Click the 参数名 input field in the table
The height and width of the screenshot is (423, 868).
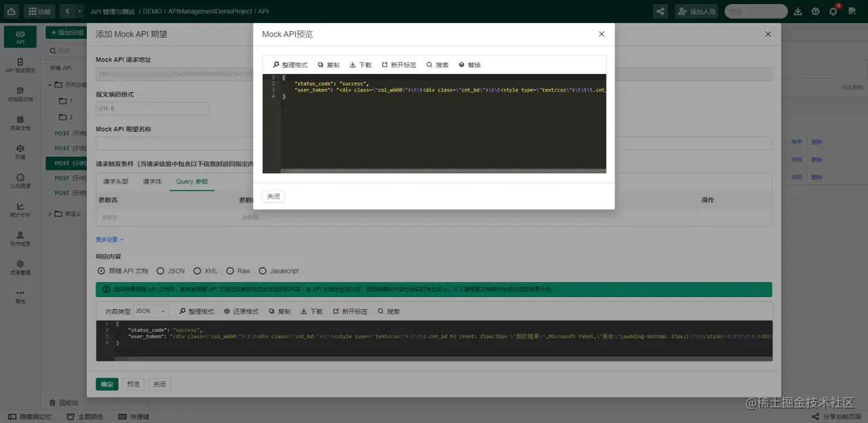click(167, 218)
